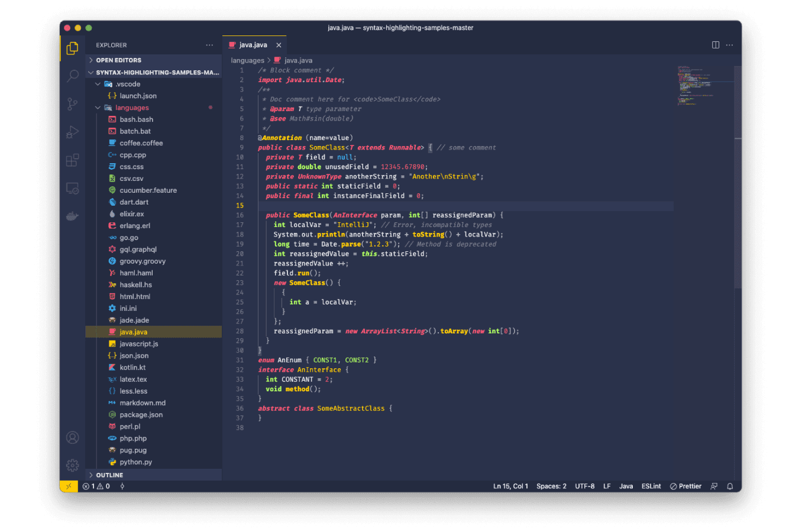The image size is (802, 532).
Task: Open notifications from the status bar bell
Action: coord(730,486)
